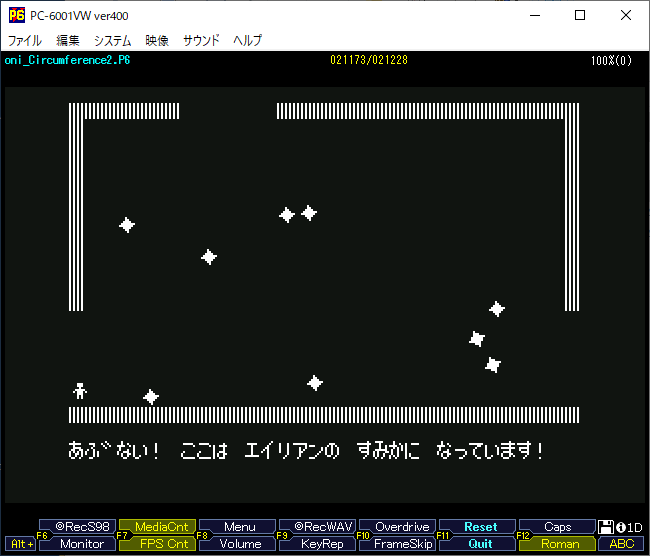Click the ABC input mode indicator
This screenshot has height=556, width=650.
[621, 544]
